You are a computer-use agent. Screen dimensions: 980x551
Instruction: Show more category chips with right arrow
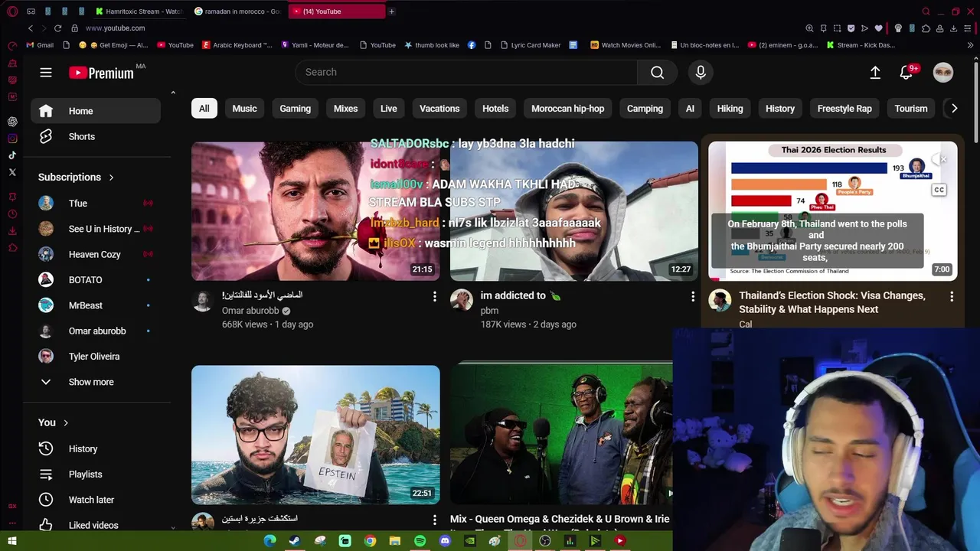tap(954, 109)
